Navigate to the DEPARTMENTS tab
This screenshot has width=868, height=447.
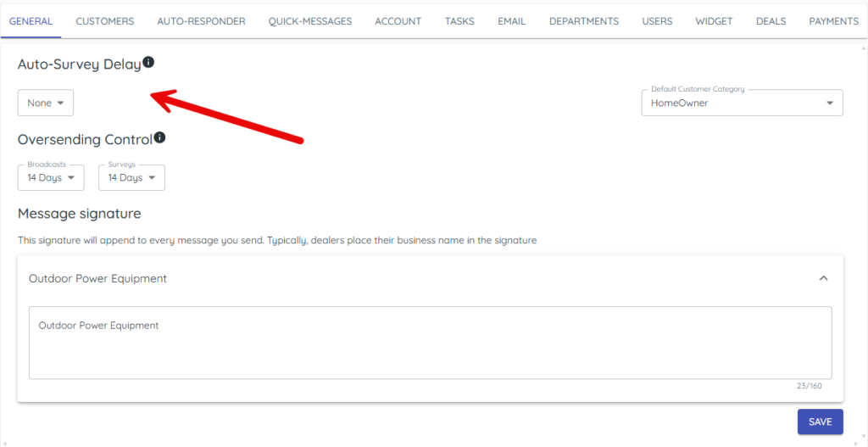[x=583, y=21]
